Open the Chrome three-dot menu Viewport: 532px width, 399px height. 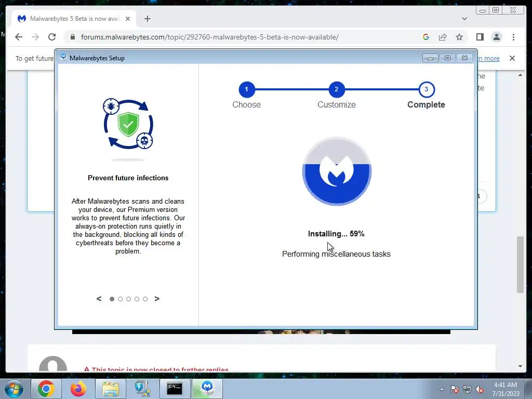click(514, 37)
